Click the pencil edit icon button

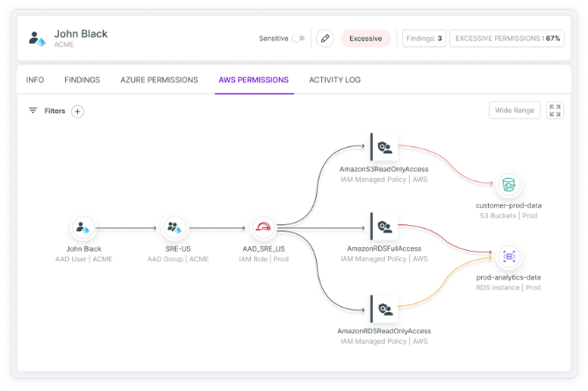pyautogui.click(x=325, y=39)
